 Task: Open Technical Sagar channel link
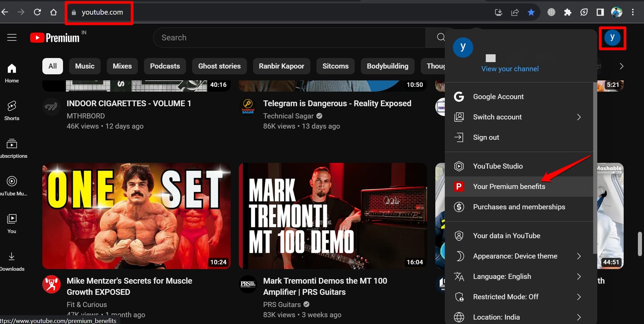(288, 116)
